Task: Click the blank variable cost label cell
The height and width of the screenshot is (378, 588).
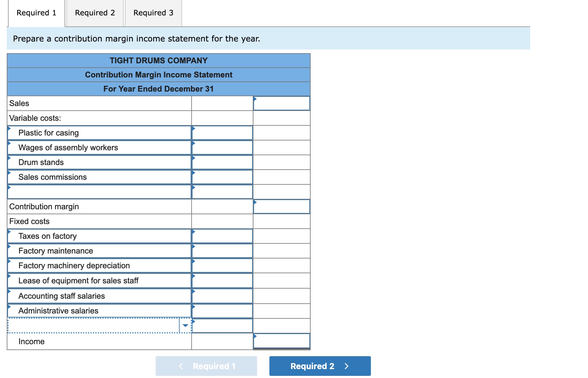Action: coord(99,192)
